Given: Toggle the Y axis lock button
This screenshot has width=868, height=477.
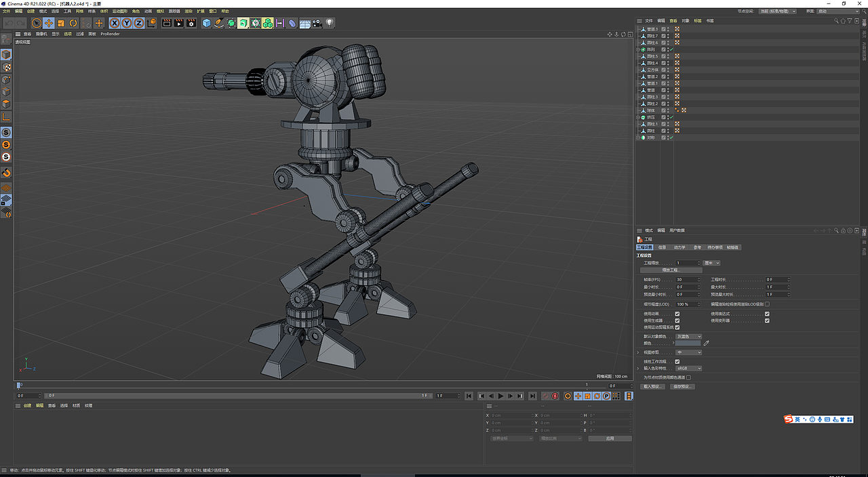Looking at the screenshot, I should (127, 23).
